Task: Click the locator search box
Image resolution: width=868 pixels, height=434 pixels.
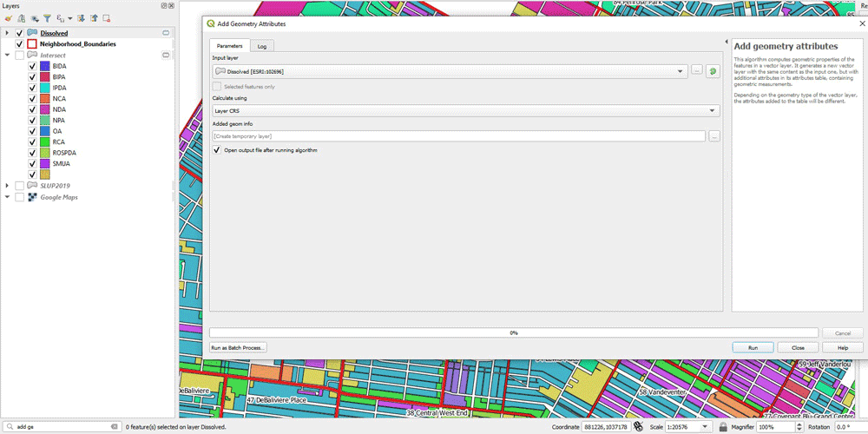Action: [x=62, y=427]
